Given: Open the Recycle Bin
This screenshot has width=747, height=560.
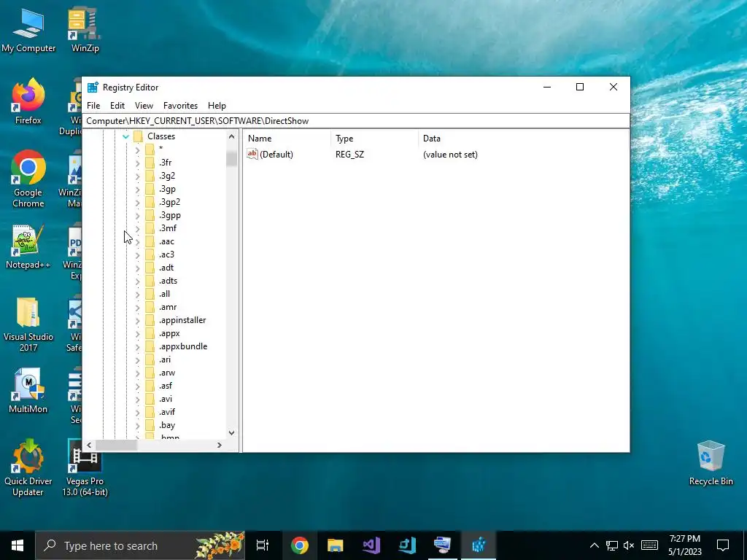Looking at the screenshot, I should (x=711, y=463).
